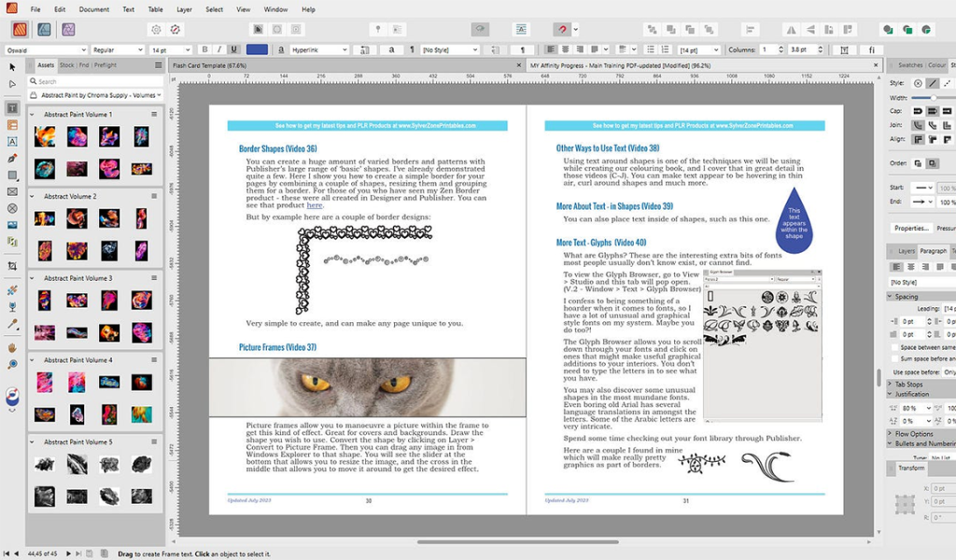Open the Hyperlink character style dropdown
The height and width of the screenshot is (560, 956).
319,50
